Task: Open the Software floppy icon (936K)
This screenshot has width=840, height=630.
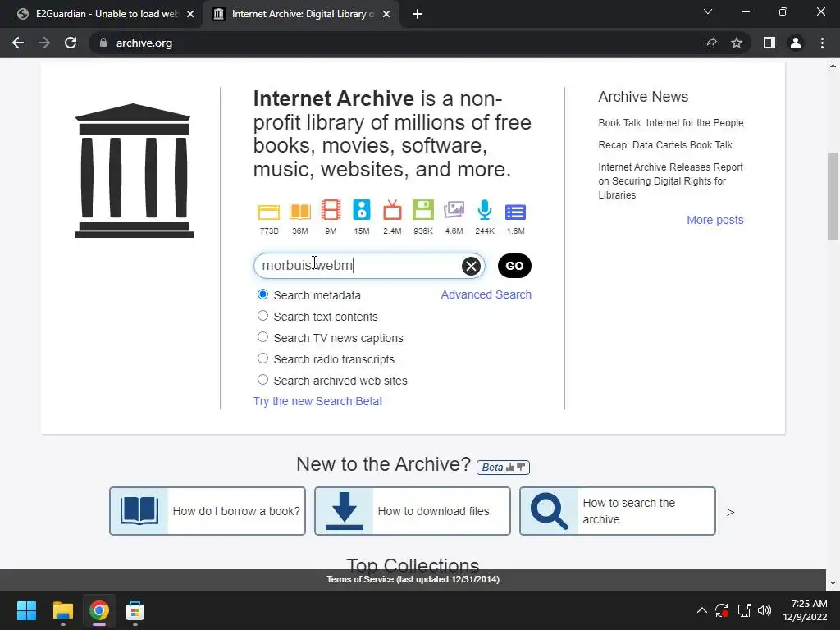Action: (422, 210)
